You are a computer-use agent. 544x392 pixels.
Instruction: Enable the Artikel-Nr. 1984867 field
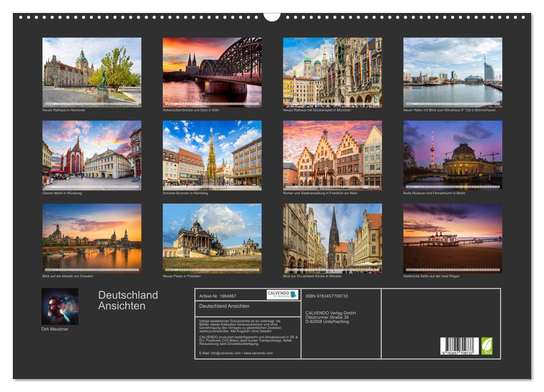220,296
